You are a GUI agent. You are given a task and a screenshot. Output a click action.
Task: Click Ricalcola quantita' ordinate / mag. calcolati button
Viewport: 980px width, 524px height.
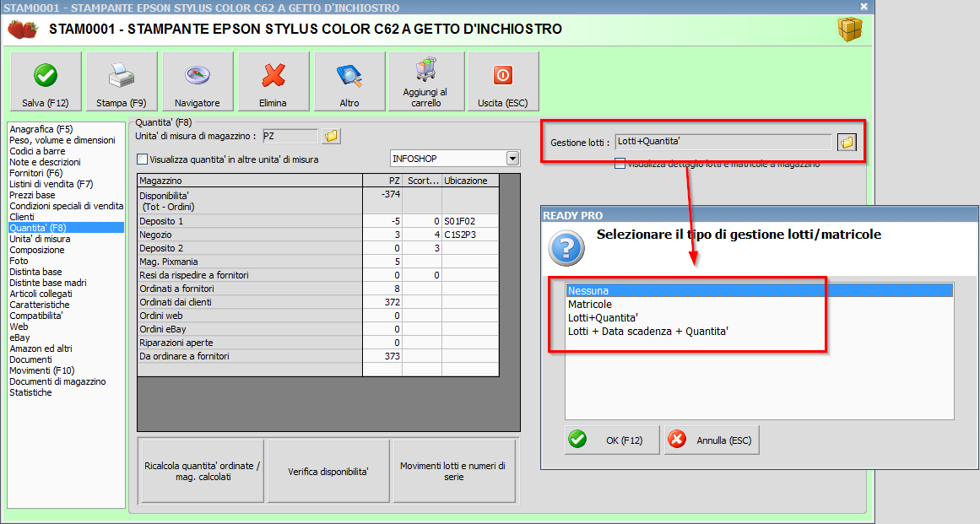tap(202, 471)
